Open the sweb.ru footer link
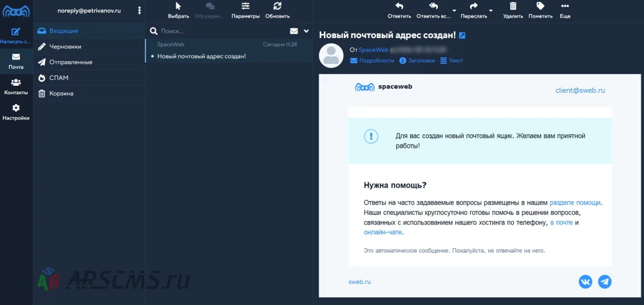 pyautogui.click(x=359, y=282)
